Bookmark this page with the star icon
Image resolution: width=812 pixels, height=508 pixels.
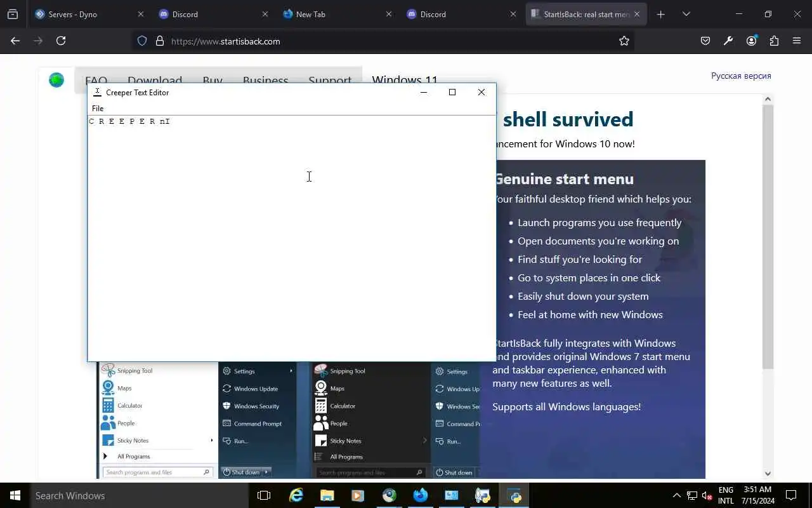coord(624,41)
